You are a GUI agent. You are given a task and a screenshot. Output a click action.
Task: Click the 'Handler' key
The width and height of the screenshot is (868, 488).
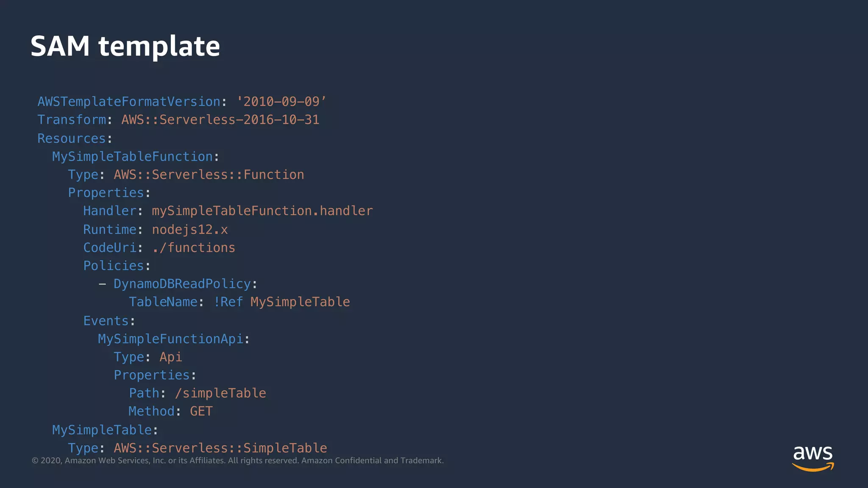coord(110,211)
